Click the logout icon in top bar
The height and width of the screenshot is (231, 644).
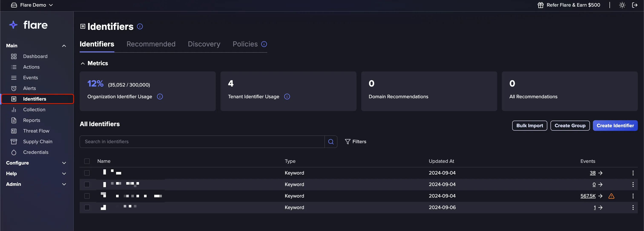[x=634, y=5]
